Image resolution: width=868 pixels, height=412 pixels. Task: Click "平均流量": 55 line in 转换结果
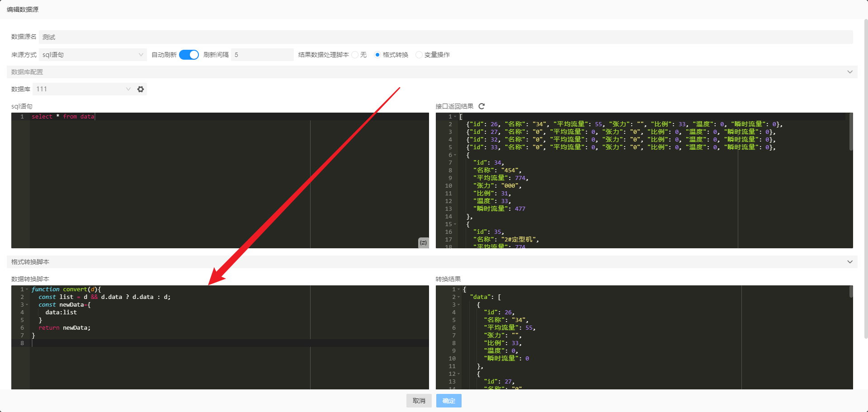coord(509,328)
